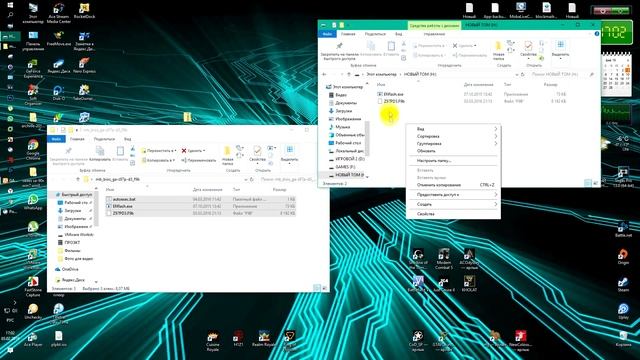Click taskbar search magnifier icon
The height and width of the screenshot is (360, 640).
pos(10,15)
